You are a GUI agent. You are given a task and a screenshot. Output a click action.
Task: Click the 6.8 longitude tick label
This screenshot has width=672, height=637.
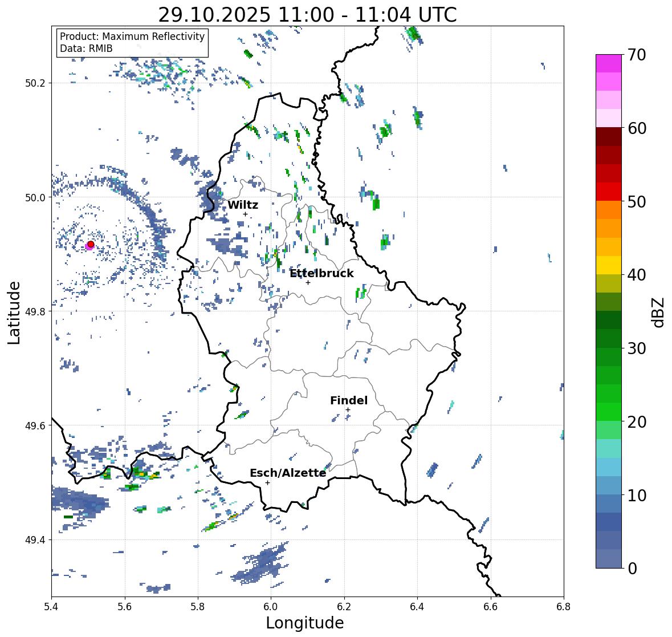(x=564, y=607)
